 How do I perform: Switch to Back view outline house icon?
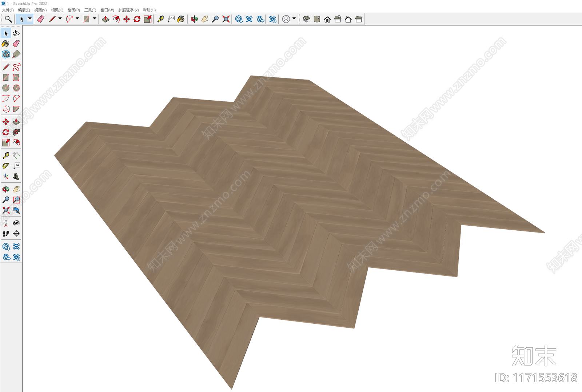coord(348,19)
